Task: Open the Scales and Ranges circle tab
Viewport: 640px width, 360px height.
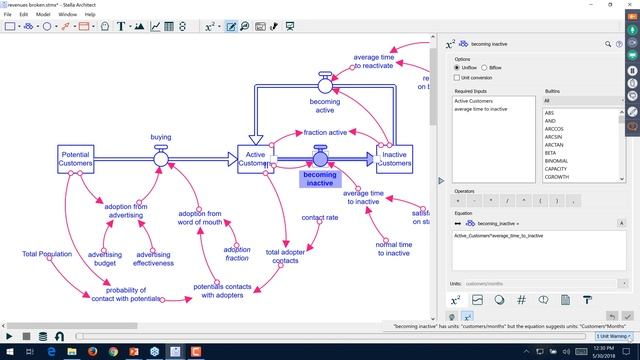Action: click(499, 300)
